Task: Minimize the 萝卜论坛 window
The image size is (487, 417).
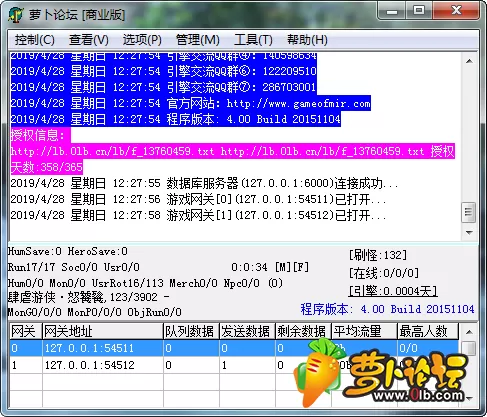Action: (392, 11)
